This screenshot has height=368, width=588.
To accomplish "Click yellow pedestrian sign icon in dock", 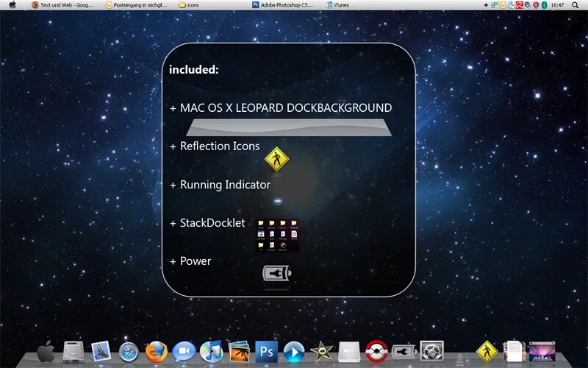I will 487,352.
